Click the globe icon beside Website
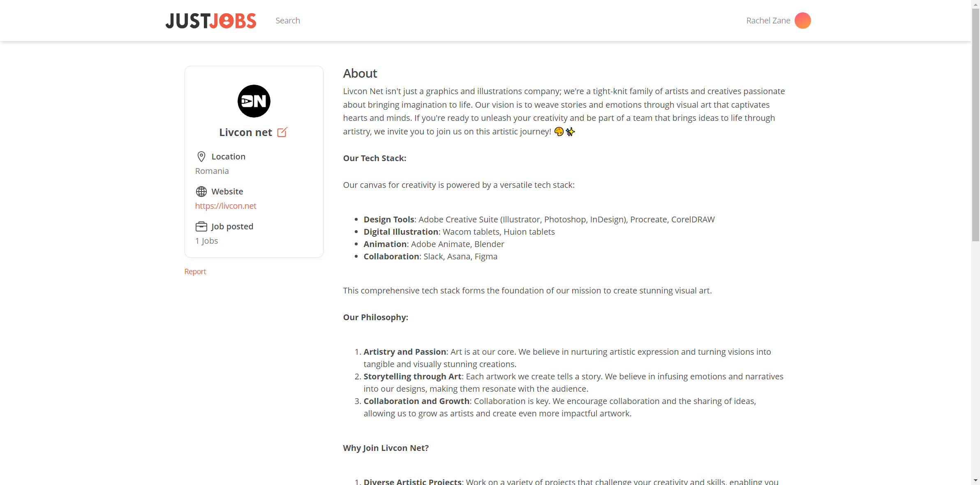The height and width of the screenshot is (485, 980). click(201, 192)
